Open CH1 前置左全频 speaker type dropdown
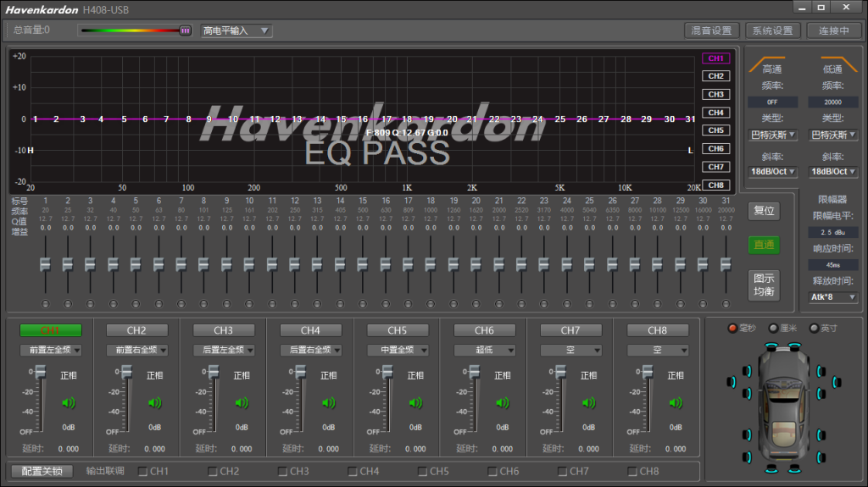 tap(51, 350)
